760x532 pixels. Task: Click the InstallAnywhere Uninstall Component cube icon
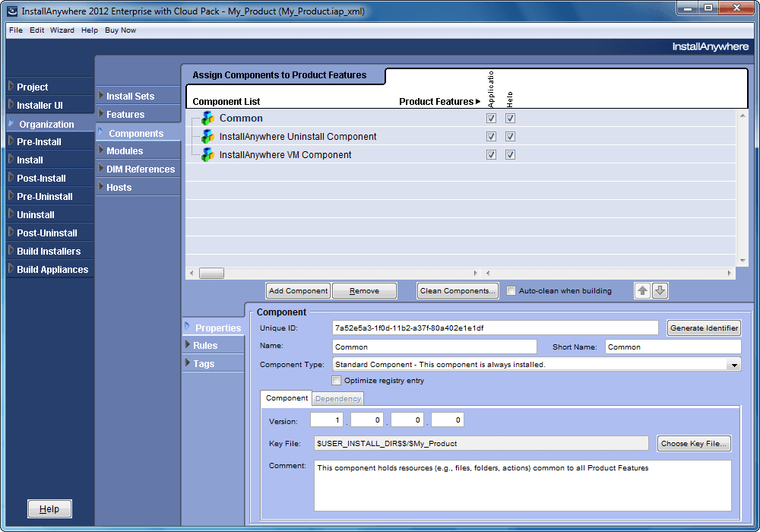[x=208, y=137]
